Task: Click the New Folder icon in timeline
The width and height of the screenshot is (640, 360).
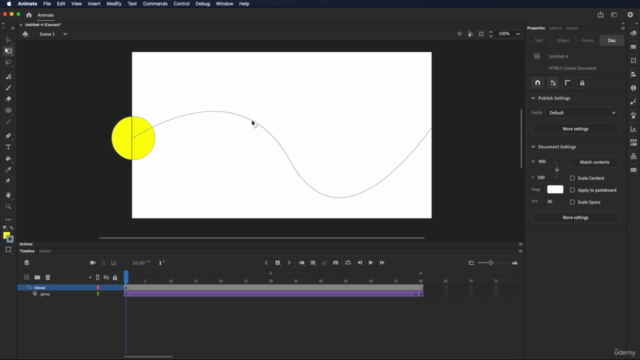Action: tap(37, 278)
